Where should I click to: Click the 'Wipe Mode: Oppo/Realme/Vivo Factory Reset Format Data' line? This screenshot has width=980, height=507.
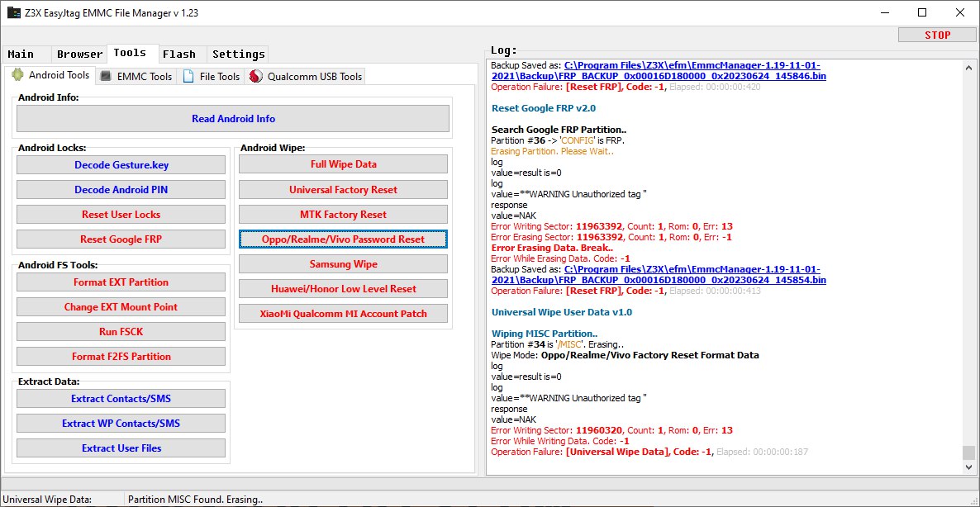(625, 355)
